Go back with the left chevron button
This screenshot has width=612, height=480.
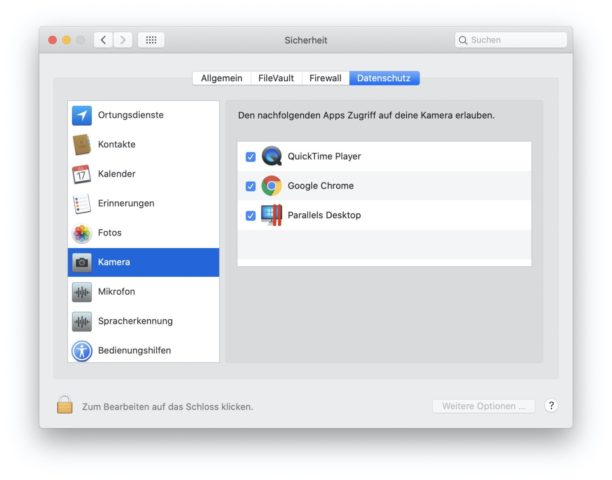(x=103, y=40)
